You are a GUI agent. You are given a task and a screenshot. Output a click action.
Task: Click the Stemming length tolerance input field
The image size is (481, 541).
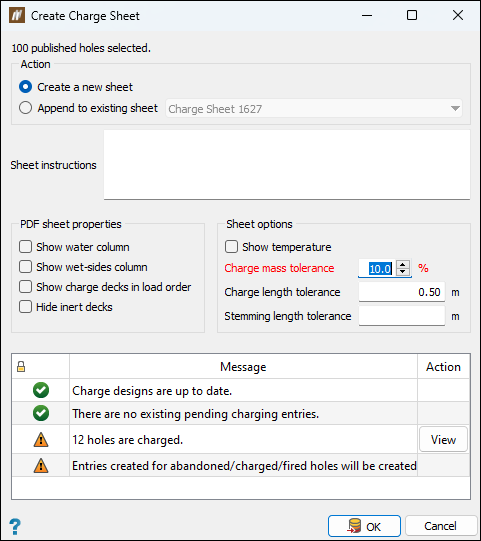(x=402, y=316)
